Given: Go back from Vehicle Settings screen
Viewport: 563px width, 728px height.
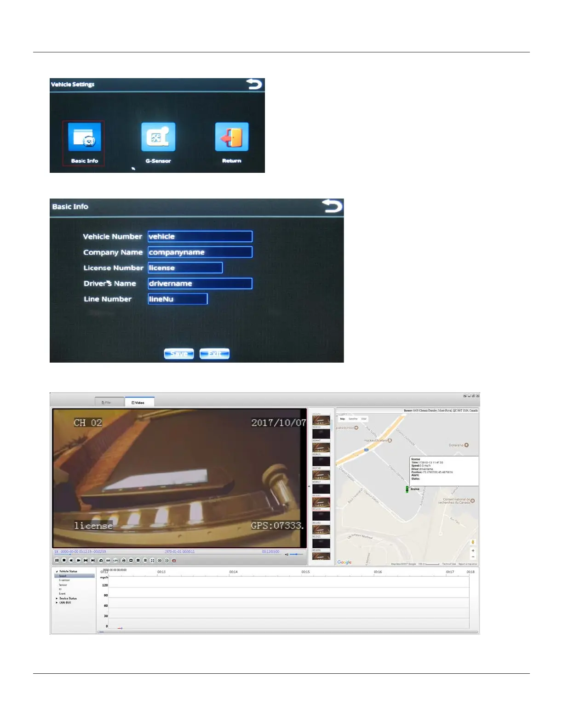Looking at the screenshot, I should coord(254,84).
